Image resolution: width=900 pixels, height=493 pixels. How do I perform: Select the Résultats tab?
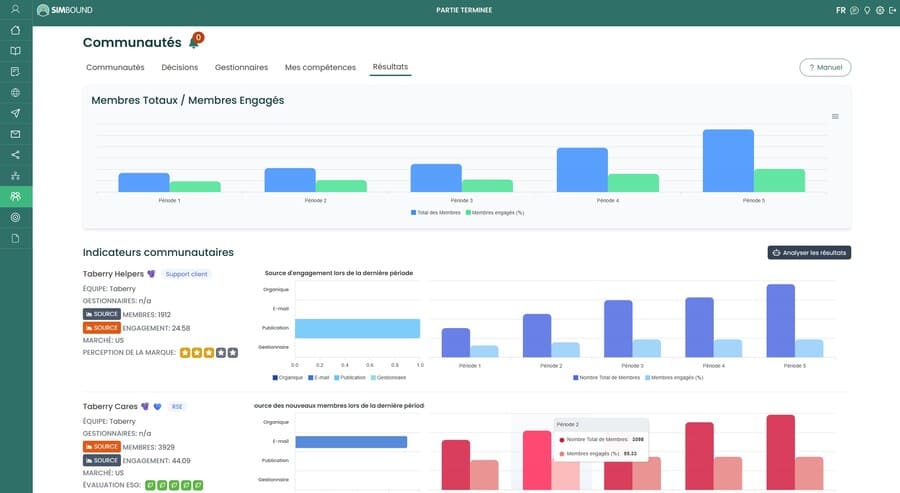(x=390, y=67)
